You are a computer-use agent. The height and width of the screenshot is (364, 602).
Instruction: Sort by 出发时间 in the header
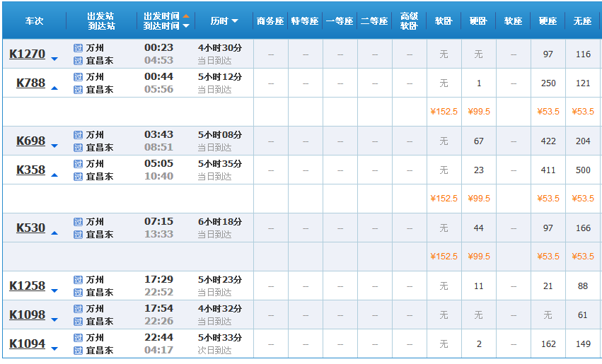[x=166, y=16]
